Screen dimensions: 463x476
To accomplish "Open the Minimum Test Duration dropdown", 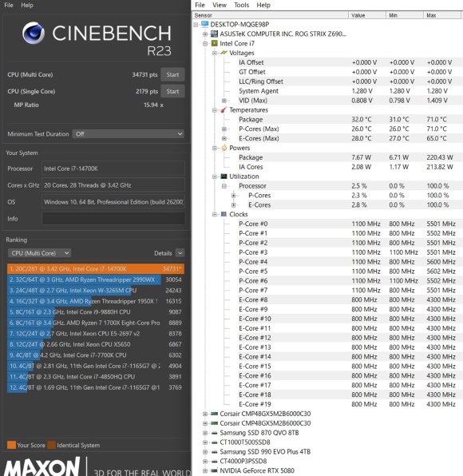I will click(x=128, y=134).
